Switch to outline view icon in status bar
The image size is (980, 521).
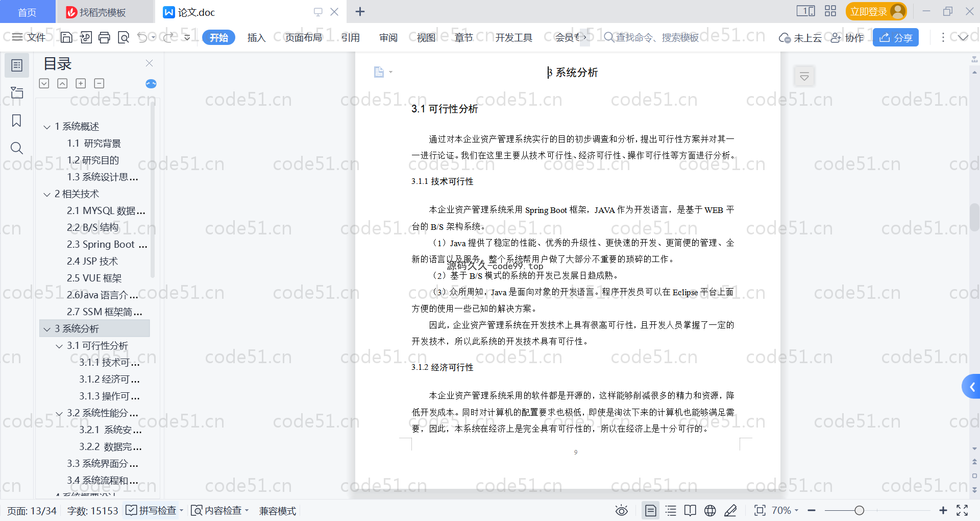pyautogui.click(x=671, y=510)
